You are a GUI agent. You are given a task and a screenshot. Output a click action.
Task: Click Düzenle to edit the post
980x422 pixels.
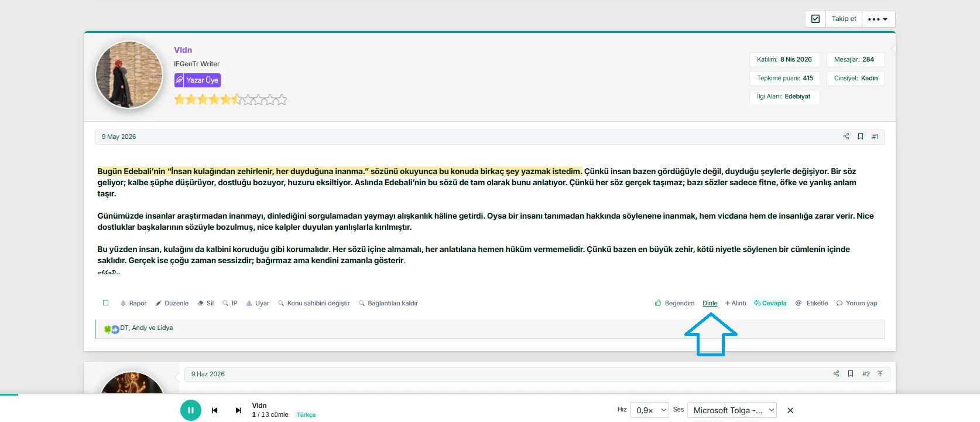coord(172,303)
